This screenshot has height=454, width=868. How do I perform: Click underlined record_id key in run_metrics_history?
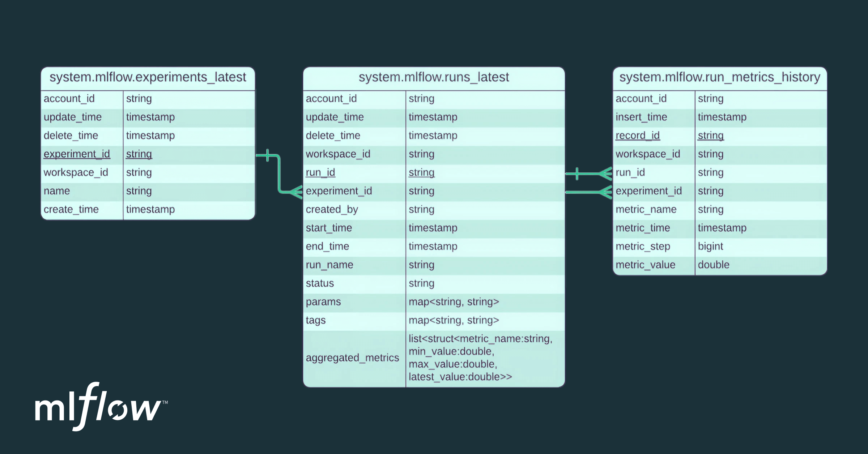(637, 136)
